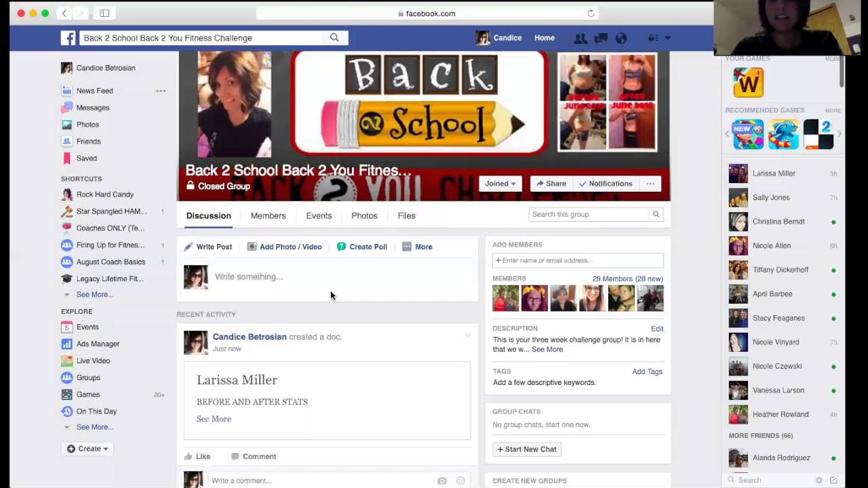Open notifications globe icon
Screen dimensions: 868x488
[621, 38]
